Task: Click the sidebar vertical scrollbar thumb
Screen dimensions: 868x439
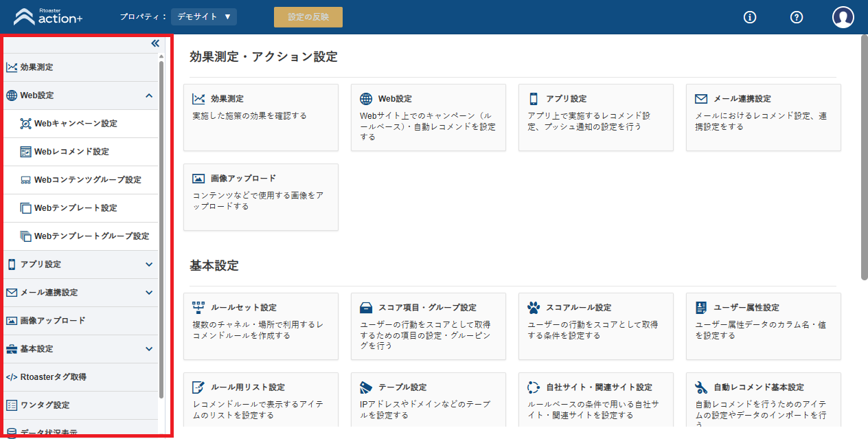Action: pos(161,230)
